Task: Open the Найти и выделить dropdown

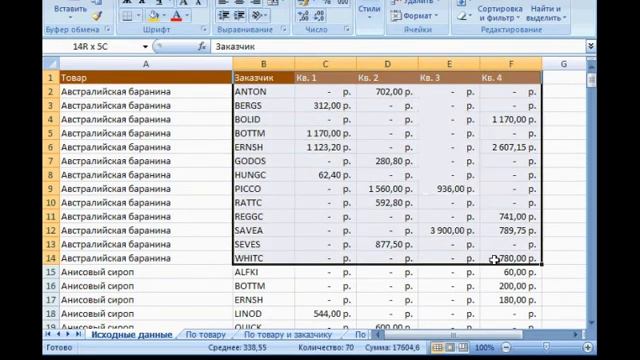Action: click(546, 13)
